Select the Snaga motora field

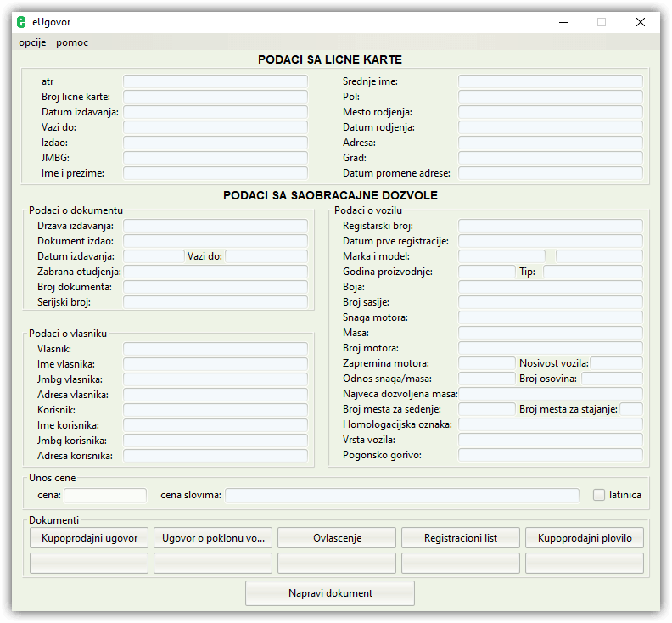point(551,317)
